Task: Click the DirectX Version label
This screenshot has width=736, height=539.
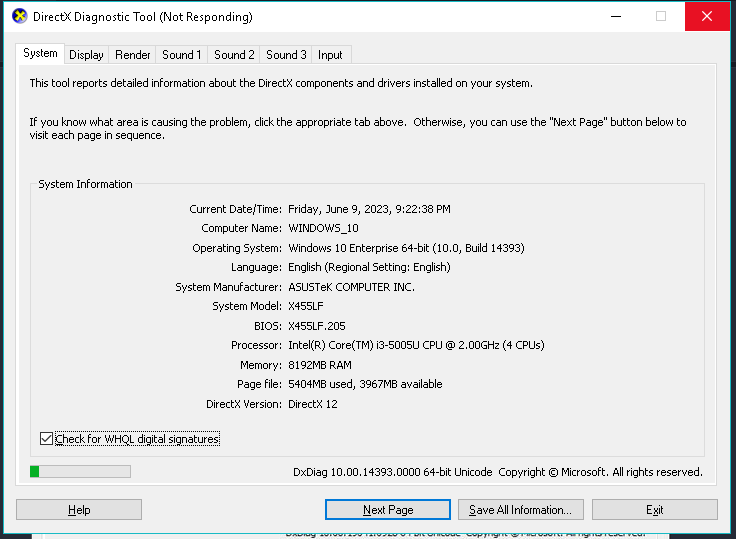Action: coord(244,404)
